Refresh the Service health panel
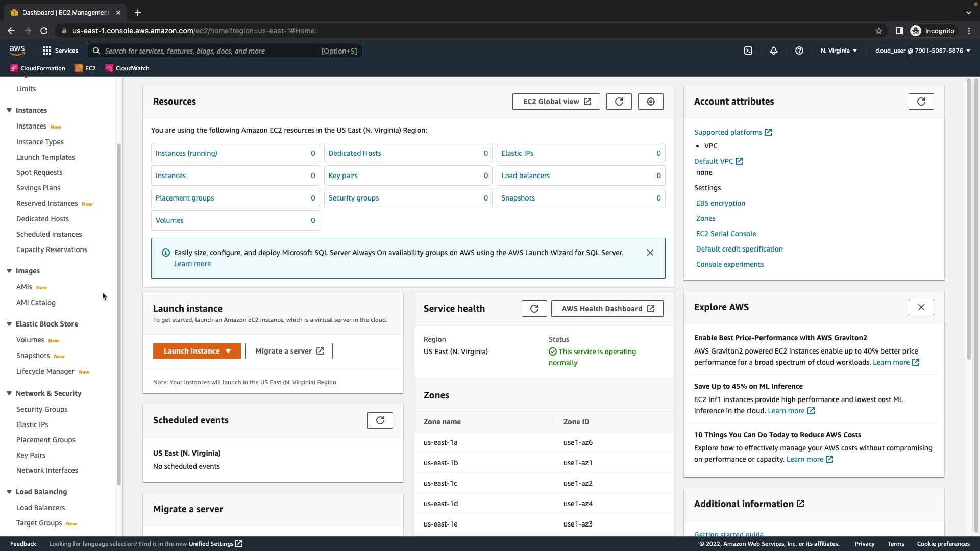The width and height of the screenshot is (980, 551). tap(534, 309)
